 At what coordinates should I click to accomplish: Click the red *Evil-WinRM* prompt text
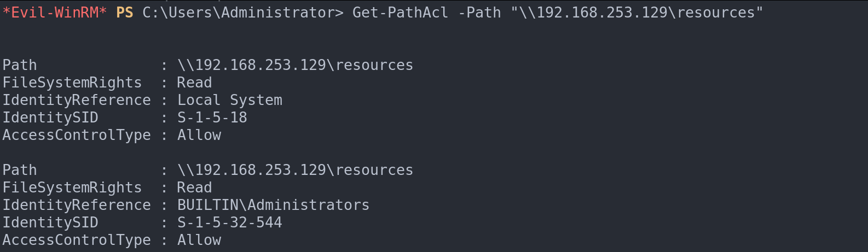(55, 13)
